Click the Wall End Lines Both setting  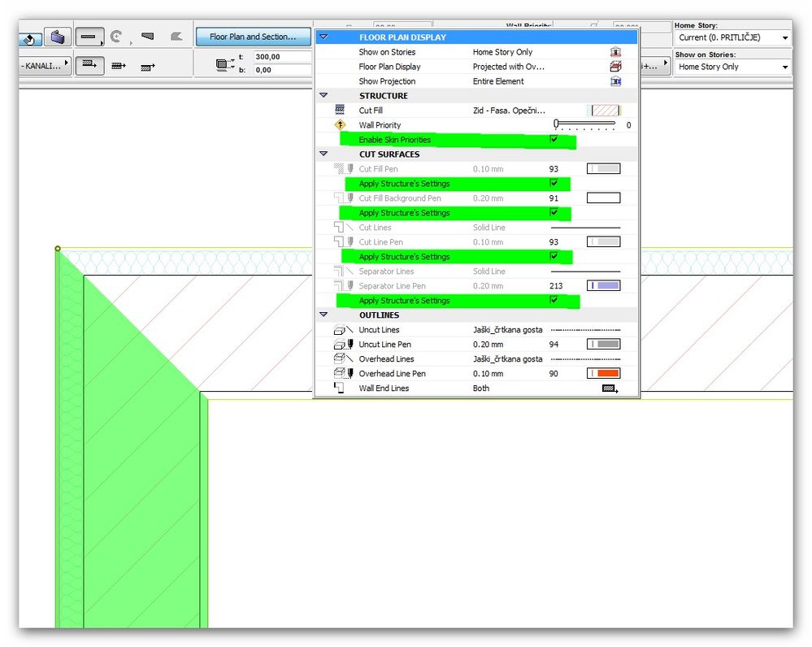pyautogui.click(x=480, y=388)
